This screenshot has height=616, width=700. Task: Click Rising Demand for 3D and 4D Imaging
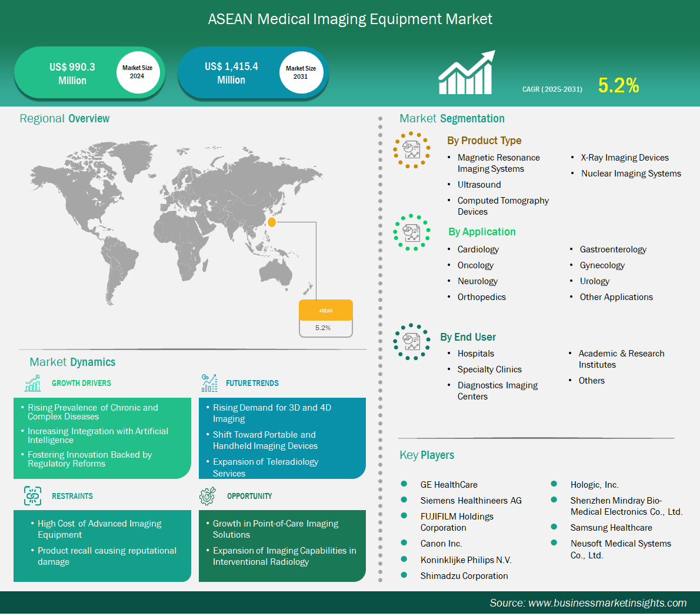(x=272, y=414)
